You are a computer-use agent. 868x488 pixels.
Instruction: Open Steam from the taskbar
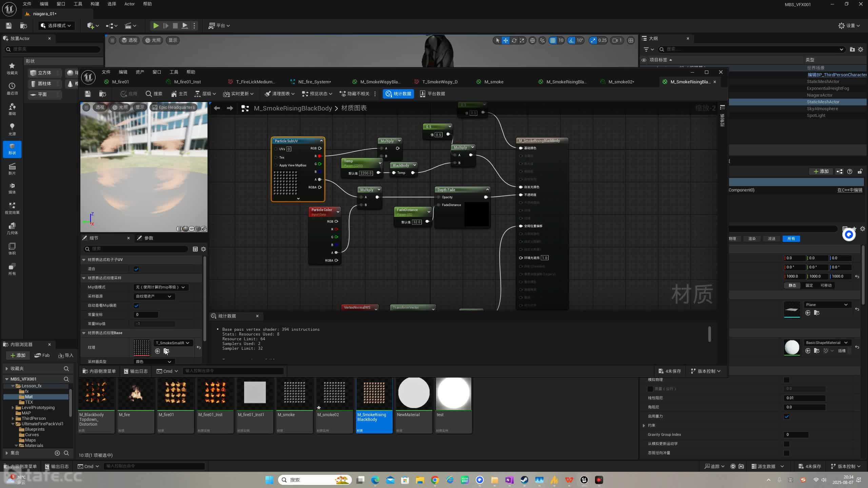(524, 480)
